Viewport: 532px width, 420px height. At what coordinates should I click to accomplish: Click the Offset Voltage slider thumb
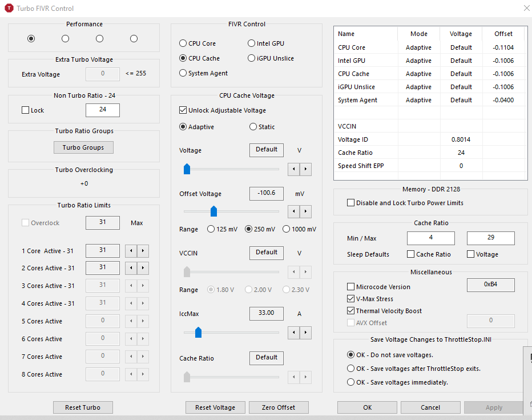pyautogui.click(x=213, y=211)
